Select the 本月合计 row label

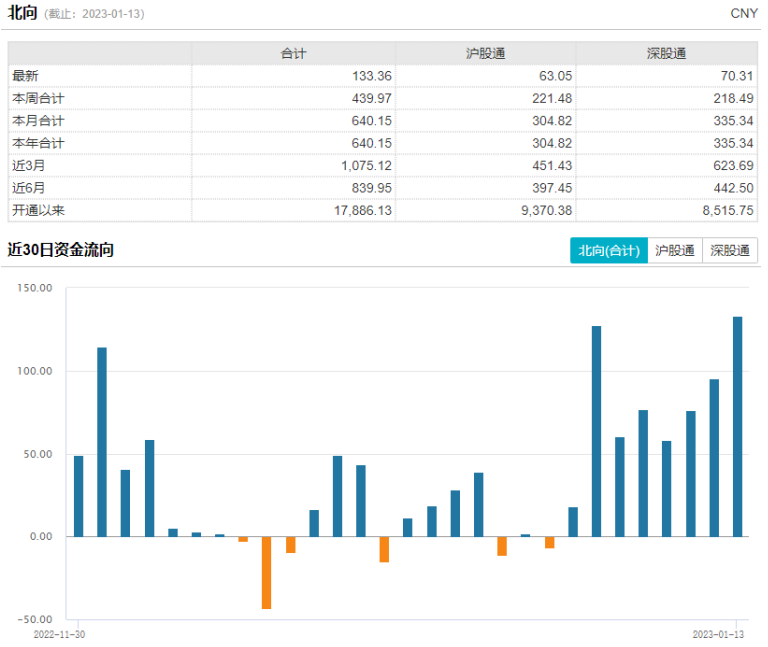(37, 121)
